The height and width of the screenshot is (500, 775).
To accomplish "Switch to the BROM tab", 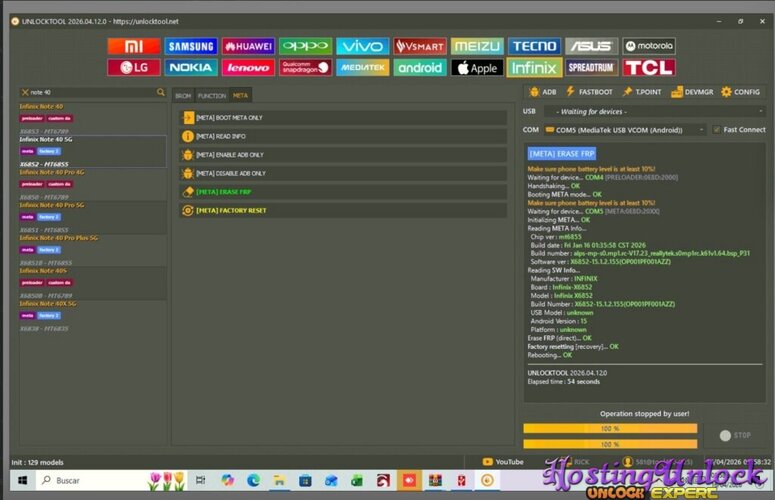I will [x=183, y=96].
